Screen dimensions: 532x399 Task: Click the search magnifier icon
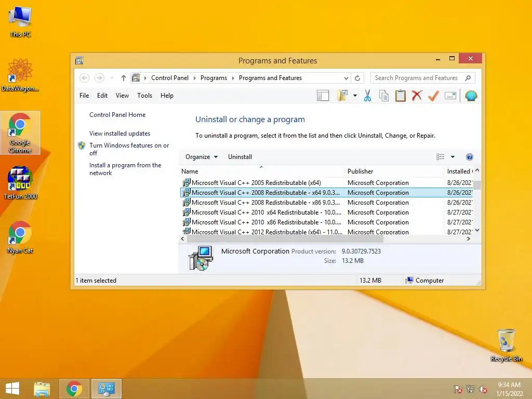[x=468, y=78]
